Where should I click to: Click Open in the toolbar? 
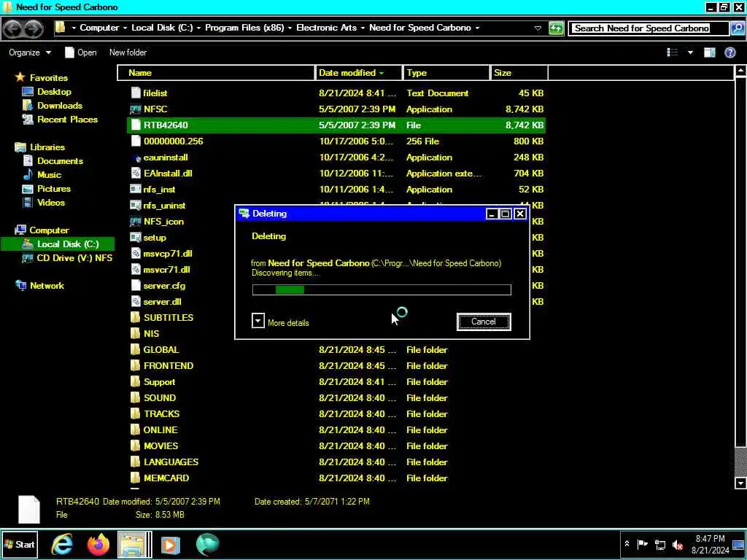click(80, 52)
